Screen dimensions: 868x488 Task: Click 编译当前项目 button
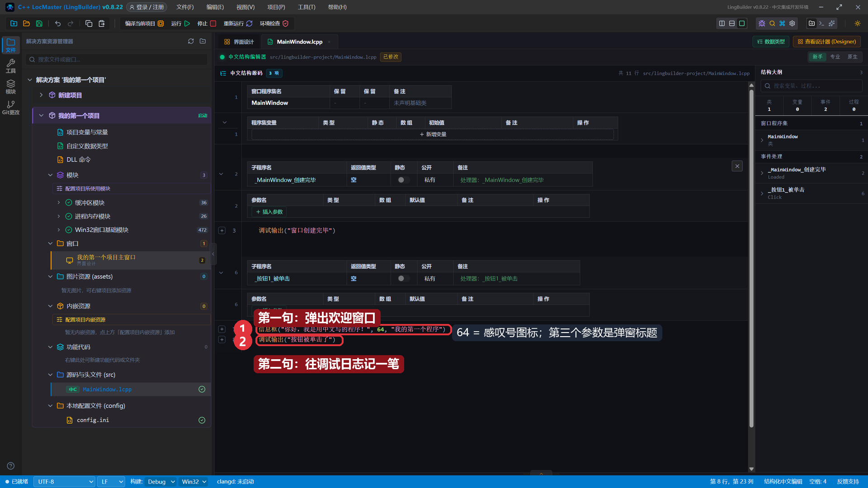pyautogui.click(x=144, y=23)
